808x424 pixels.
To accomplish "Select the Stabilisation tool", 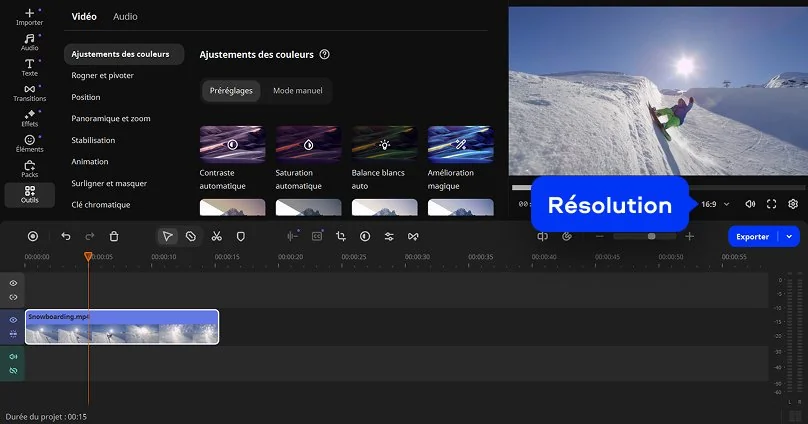I will click(x=93, y=140).
